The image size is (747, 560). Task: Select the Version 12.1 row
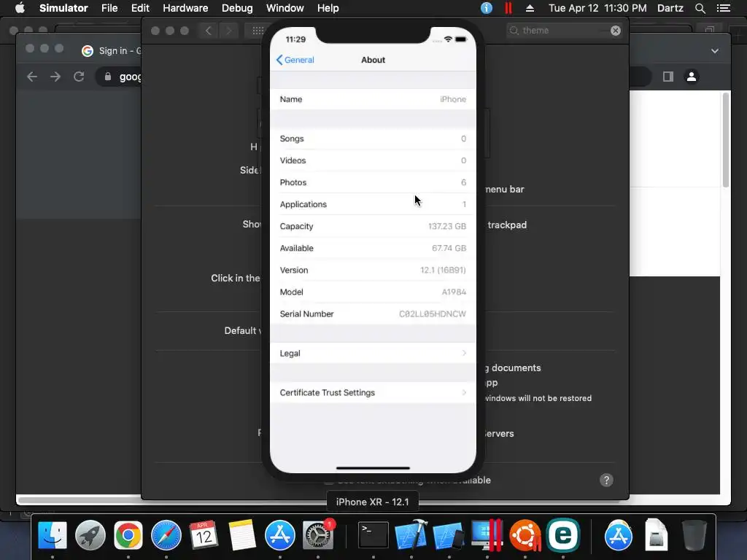click(373, 270)
